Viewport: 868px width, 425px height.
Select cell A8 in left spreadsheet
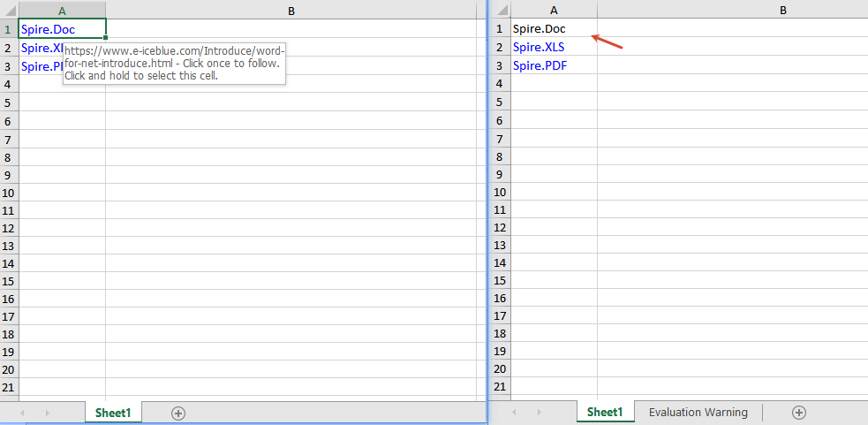[x=62, y=157]
